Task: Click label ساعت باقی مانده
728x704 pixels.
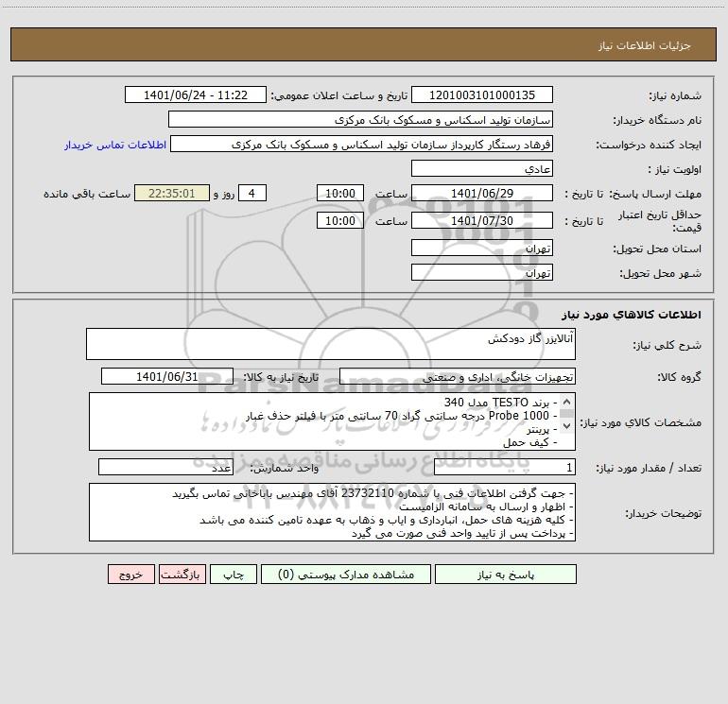Action: (x=87, y=194)
